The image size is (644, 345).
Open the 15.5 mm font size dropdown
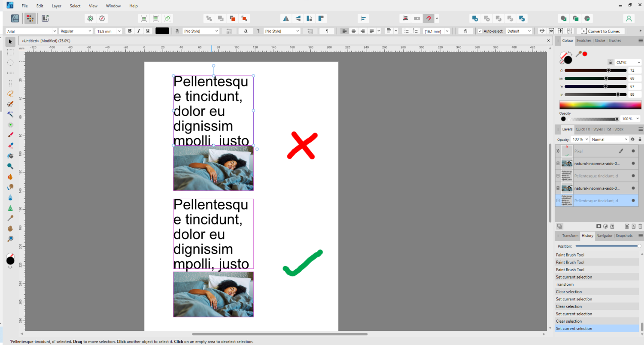[109, 31]
